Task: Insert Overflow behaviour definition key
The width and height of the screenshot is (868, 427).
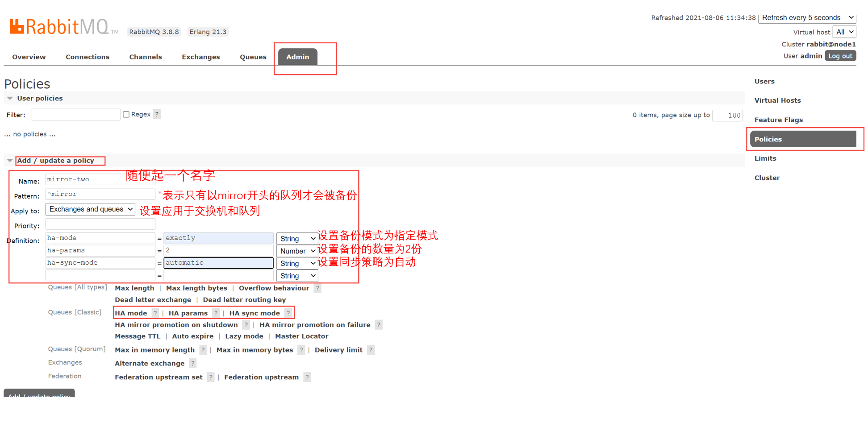Action: [x=274, y=288]
